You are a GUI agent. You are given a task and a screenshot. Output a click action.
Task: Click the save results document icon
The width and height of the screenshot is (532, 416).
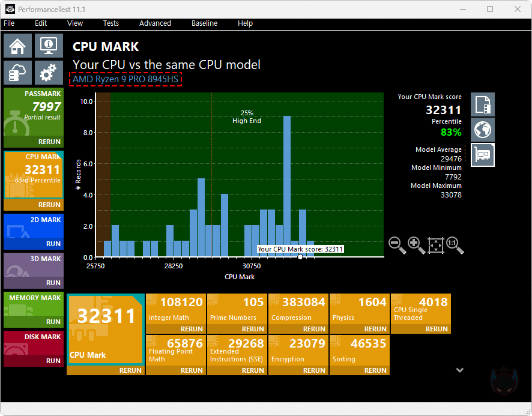click(483, 104)
